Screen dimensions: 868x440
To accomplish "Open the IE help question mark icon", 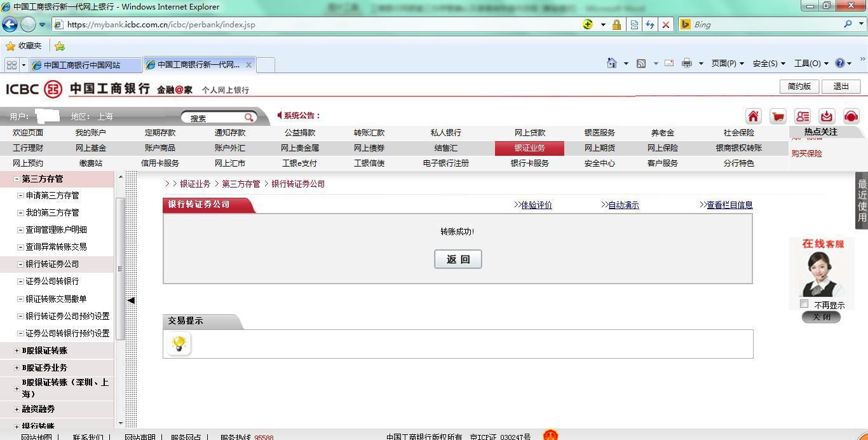I will [x=840, y=63].
